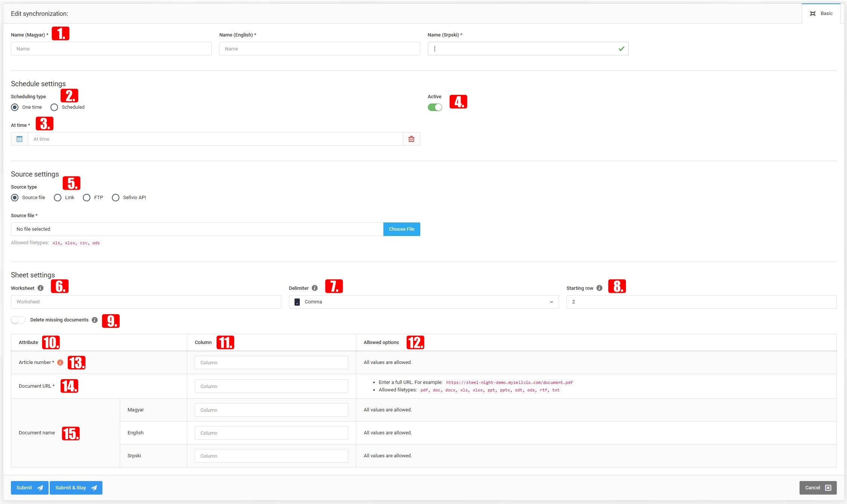Click the English document name Column field
This screenshot has width=847, height=504.
coord(272,433)
